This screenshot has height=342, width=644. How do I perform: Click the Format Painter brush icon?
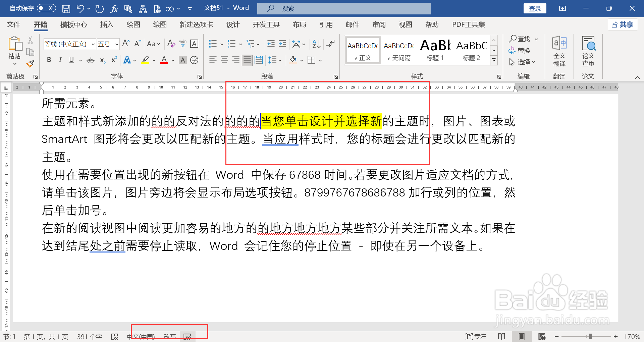click(x=30, y=63)
